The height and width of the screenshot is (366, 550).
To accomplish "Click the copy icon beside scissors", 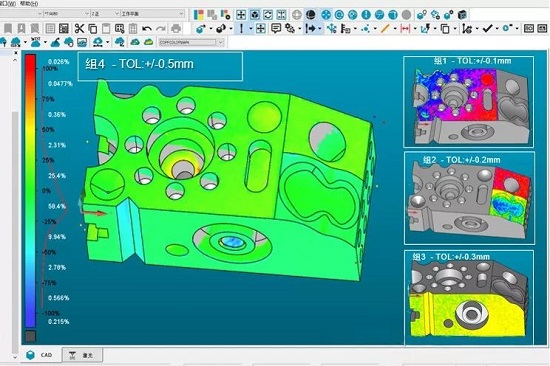I will [93, 28].
